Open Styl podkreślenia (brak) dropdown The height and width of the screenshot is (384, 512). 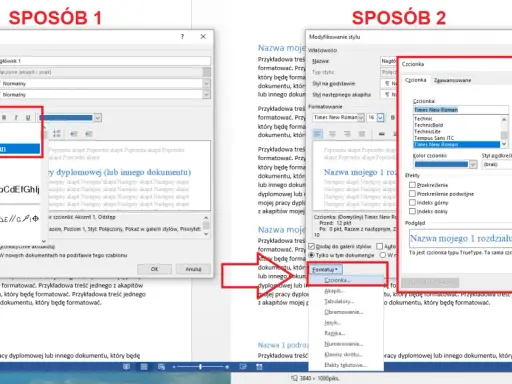[x=497, y=164]
